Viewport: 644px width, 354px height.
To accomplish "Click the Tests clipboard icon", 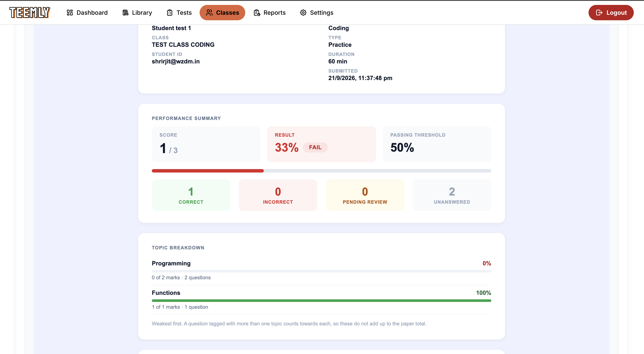I will [x=170, y=13].
